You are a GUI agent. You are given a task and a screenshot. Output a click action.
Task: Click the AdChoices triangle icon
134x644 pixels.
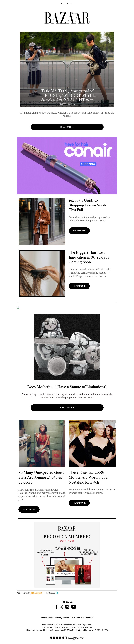pyautogui.click(x=57, y=593)
